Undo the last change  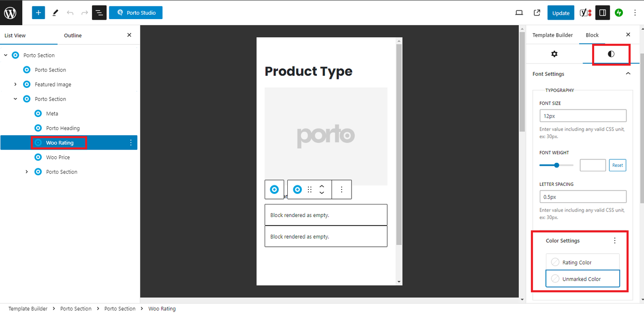coord(70,13)
